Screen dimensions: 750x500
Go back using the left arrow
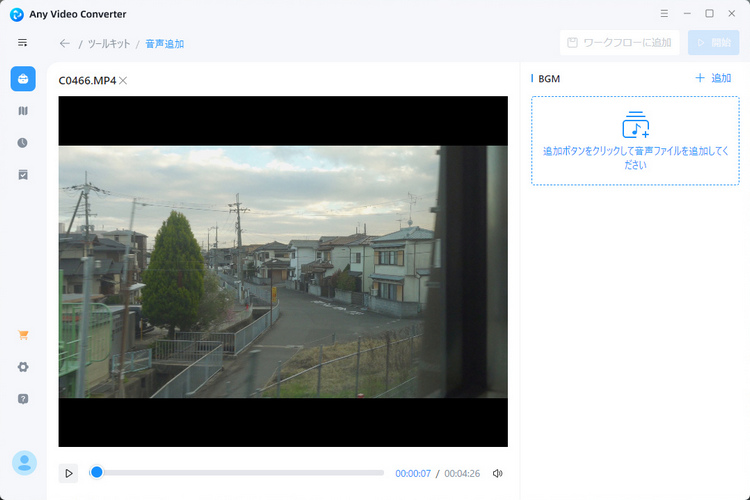65,44
